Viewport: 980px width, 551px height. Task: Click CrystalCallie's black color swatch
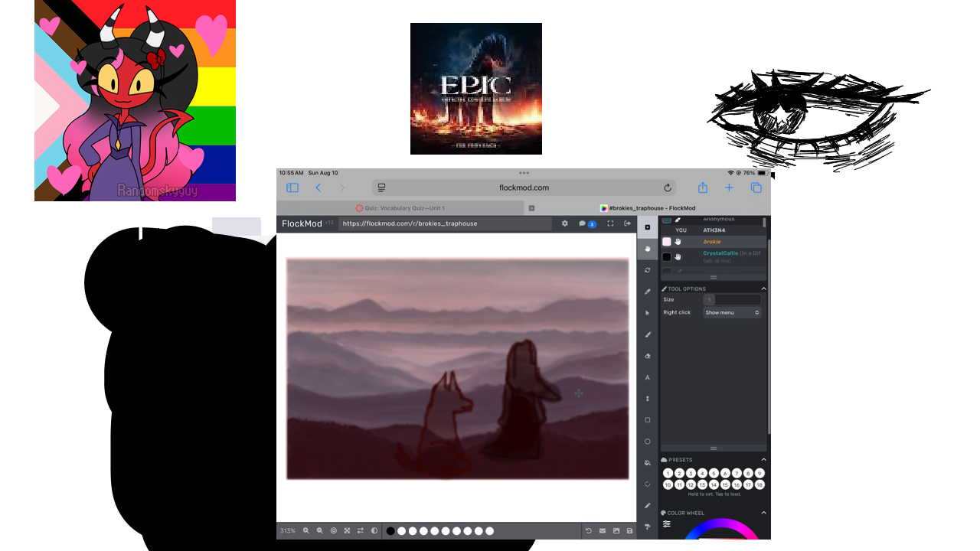(666, 256)
